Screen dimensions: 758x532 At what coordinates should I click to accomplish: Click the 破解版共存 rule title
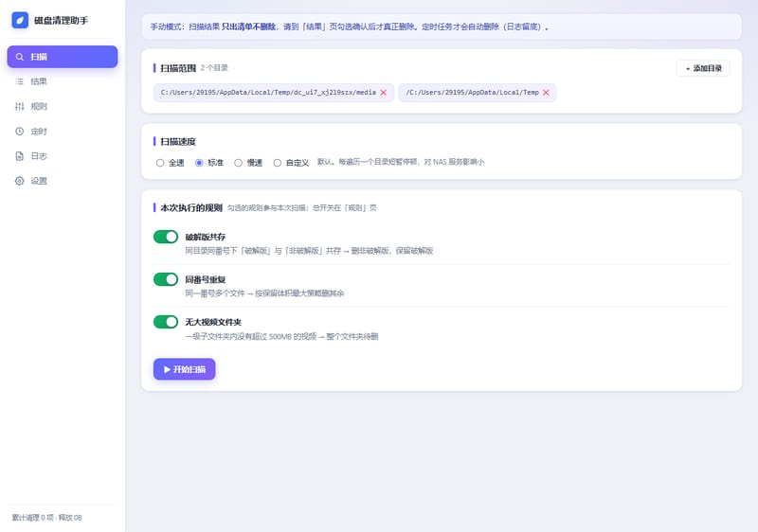coord(206,237)
